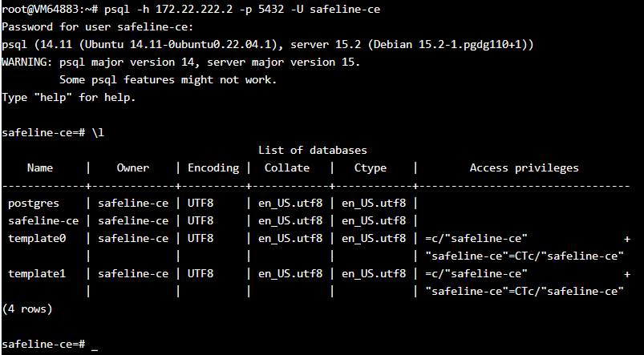Image resolution: width=644 pixels, height=355 pixels.
Task: Click the WARNING psql major version text
Action: (180, 62)
